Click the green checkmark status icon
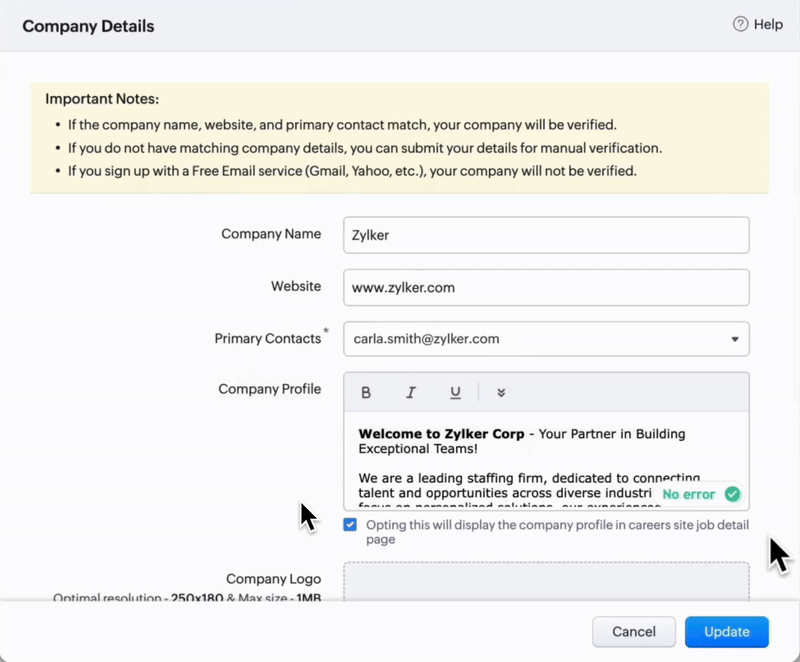 [733, 494]
